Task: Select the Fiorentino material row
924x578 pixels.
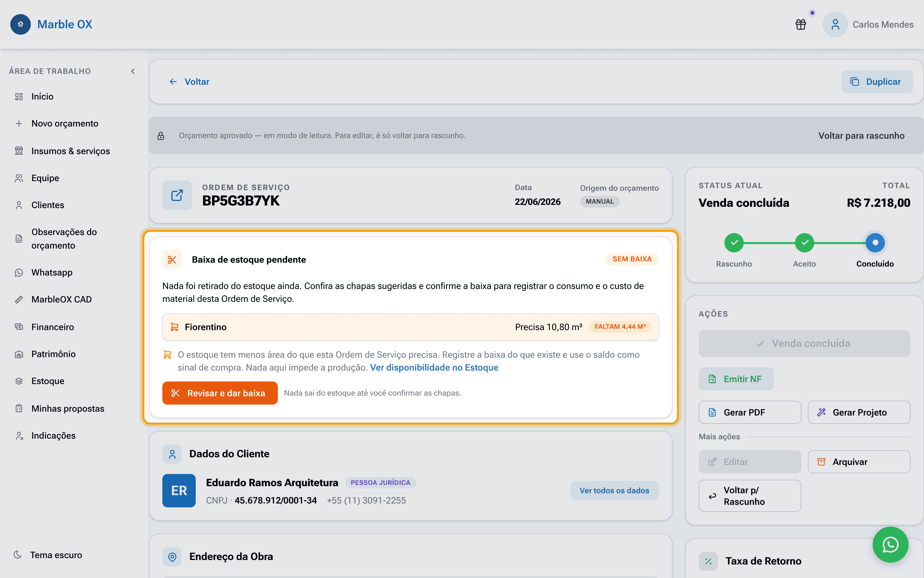Action: click(x=410, y=327)
